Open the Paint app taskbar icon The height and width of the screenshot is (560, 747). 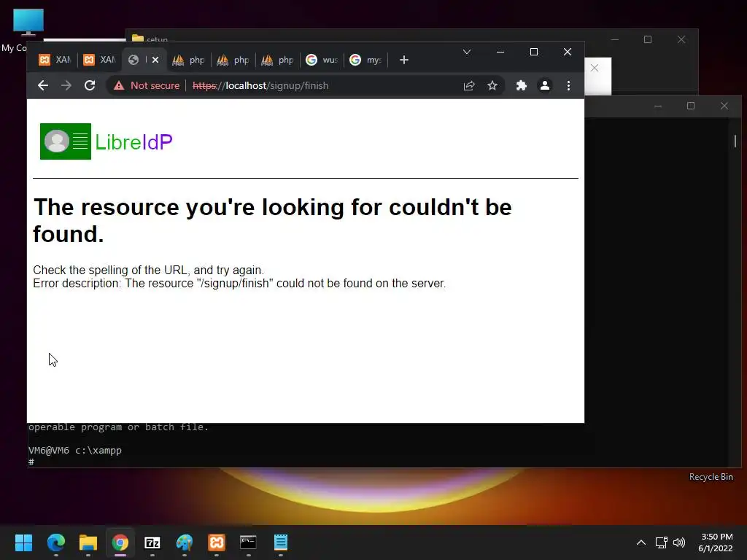point(185,542)
